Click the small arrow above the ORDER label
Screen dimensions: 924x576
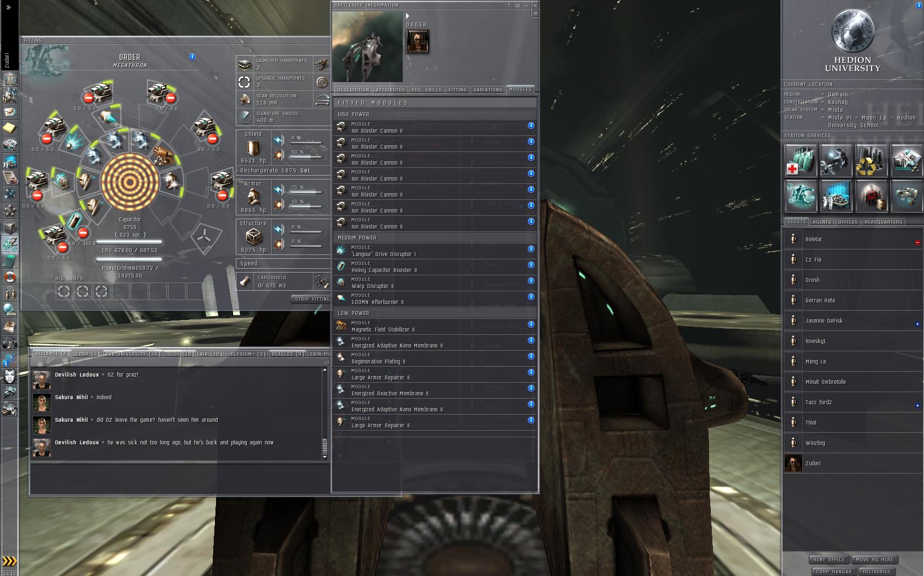[408, 16]
